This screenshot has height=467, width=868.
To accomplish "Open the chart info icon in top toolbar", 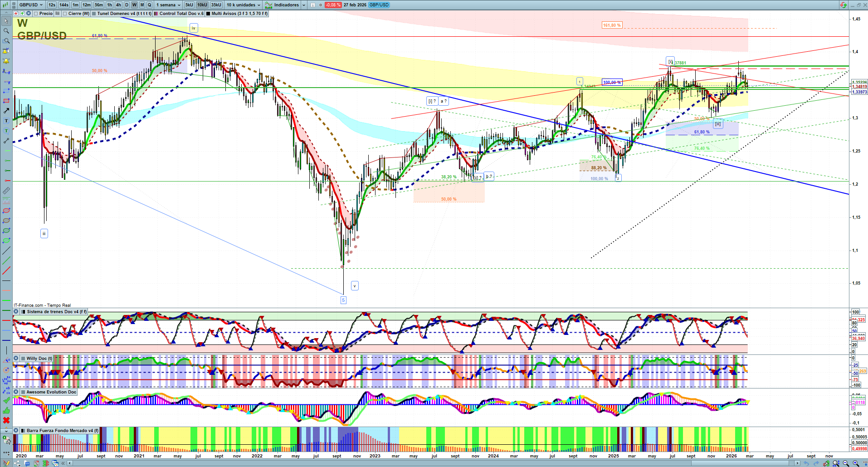I will [x=313, y=5].
